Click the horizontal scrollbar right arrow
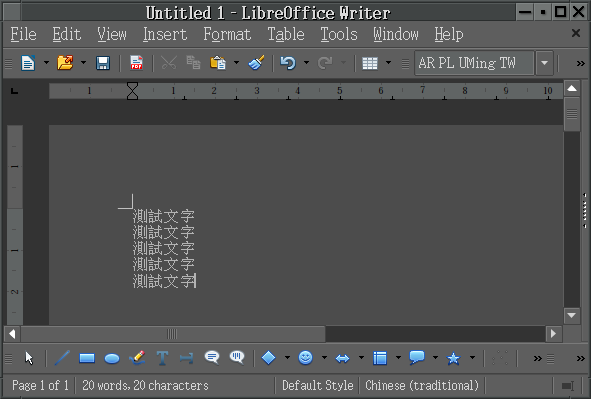This screenshot has height=399, width=591. click(553, 334)
